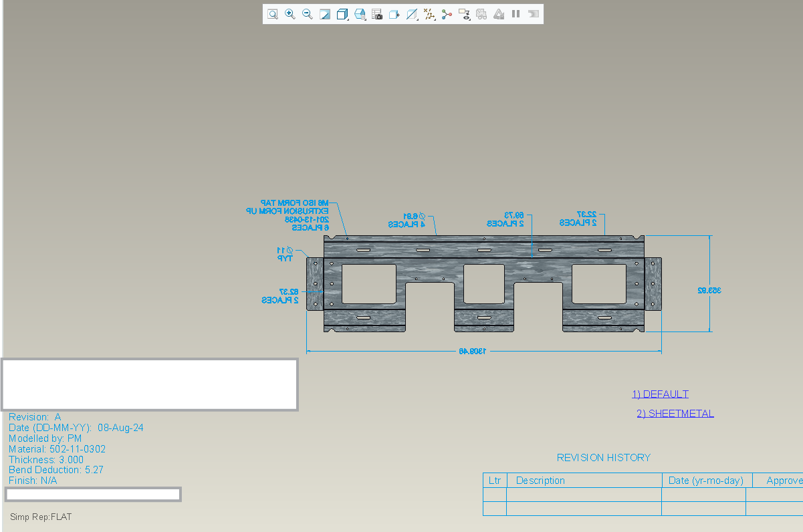
Task: Select the Zoom Window tool
Action: 273,13
